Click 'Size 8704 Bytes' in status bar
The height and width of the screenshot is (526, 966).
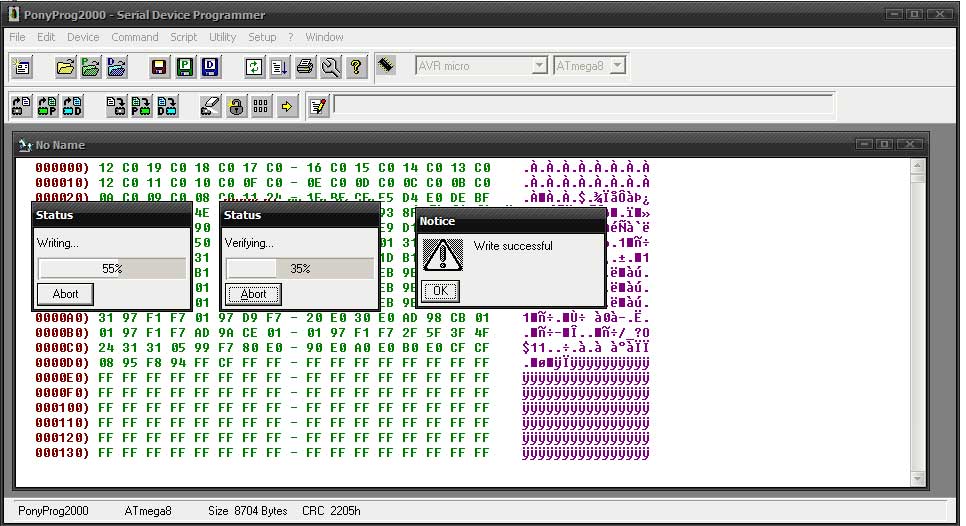[248, 511]
